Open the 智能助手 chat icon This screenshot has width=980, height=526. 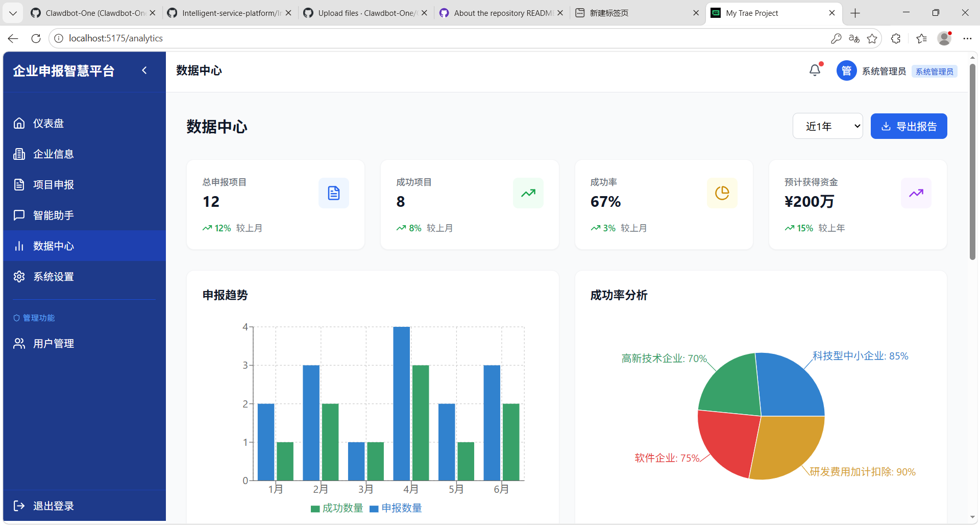pos(19,215)
